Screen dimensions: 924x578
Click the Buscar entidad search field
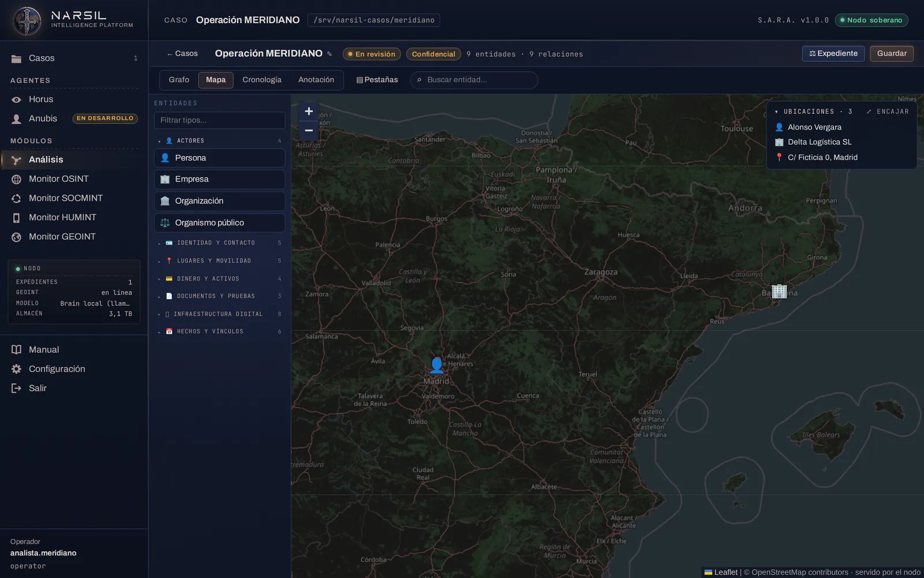[x=474, y=80]
